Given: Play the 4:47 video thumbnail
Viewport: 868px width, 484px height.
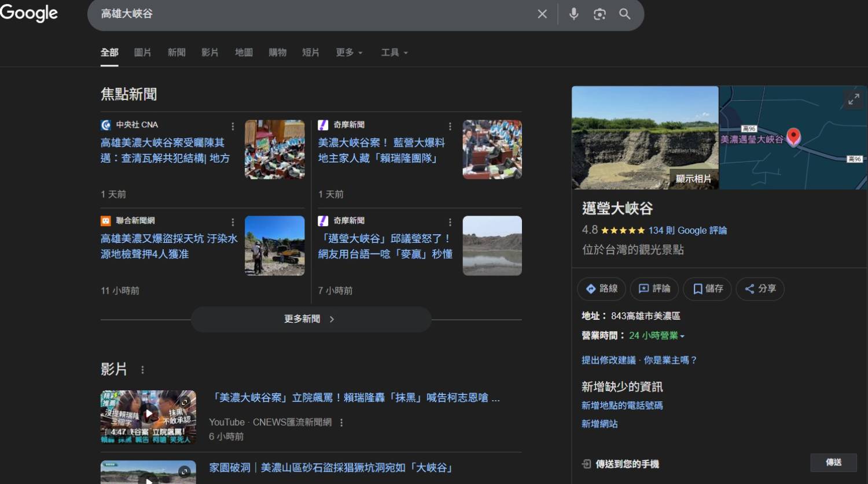Looking at the screenshot, I should click(x=148, y=414).
